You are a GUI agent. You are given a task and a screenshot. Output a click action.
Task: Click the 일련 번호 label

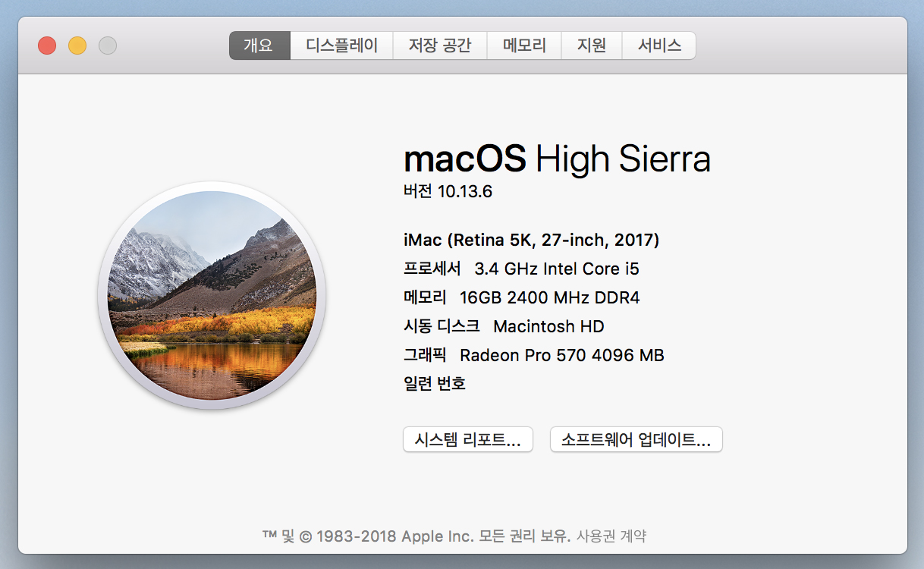tap(435, 384)
